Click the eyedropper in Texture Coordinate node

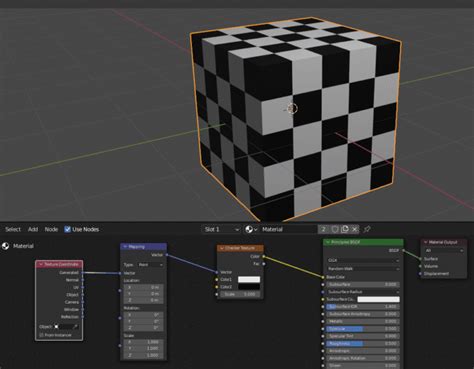pyautogui.click(x=75, y=327)
